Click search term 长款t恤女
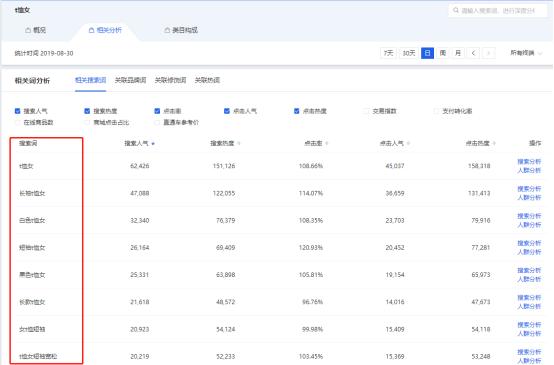This screenshot has width=554, height=365. 32,302
